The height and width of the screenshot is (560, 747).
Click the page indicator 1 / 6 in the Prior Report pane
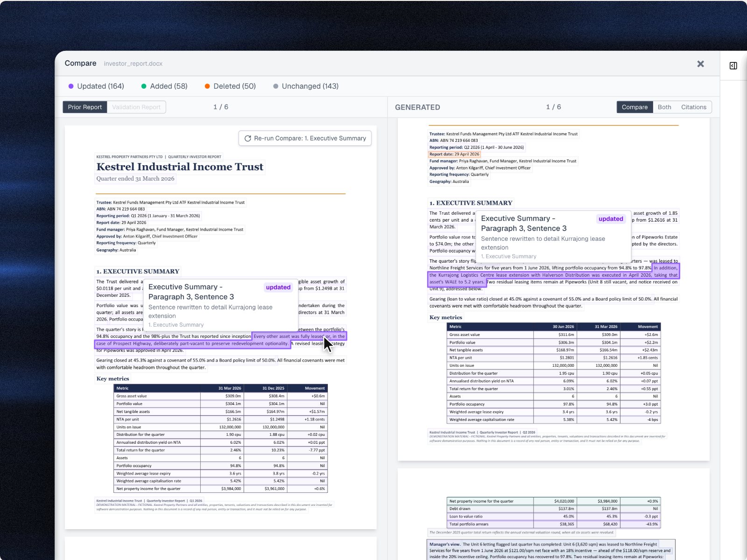click(221, 107)
